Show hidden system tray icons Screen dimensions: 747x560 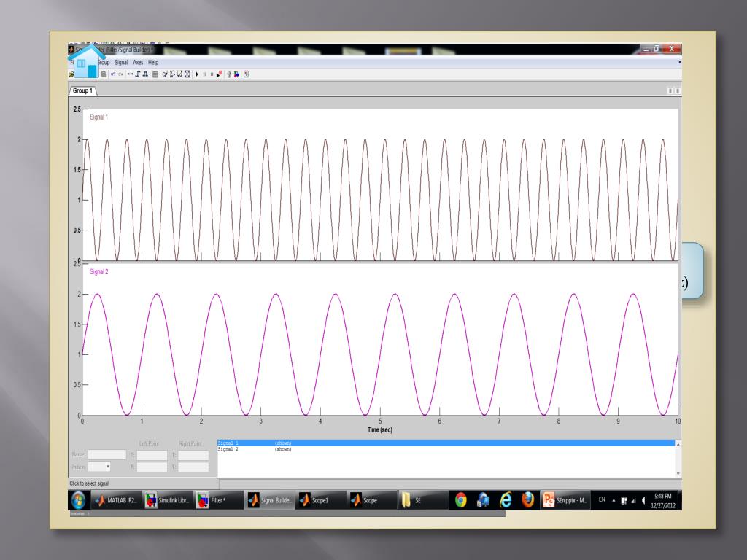click(x=614, y=500)
